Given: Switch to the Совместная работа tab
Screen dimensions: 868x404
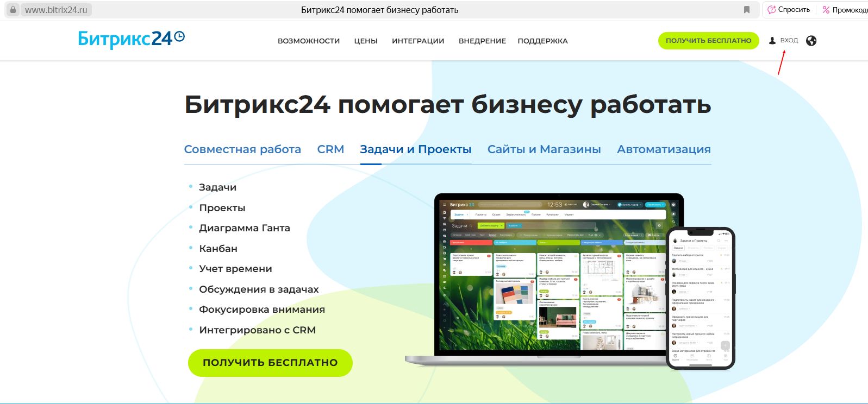Looking at the screenshot, I should tap(242, 149).
